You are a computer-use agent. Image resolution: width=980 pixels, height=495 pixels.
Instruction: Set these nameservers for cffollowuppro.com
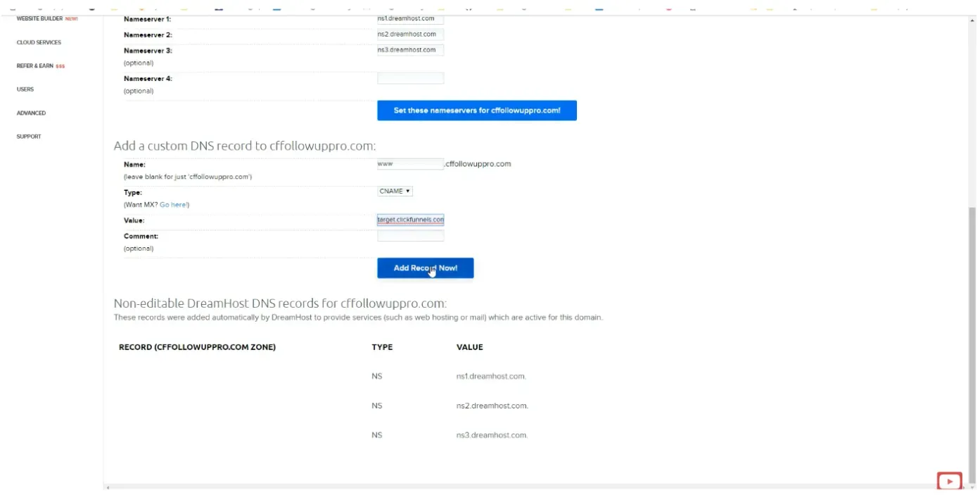click(477, 111)
